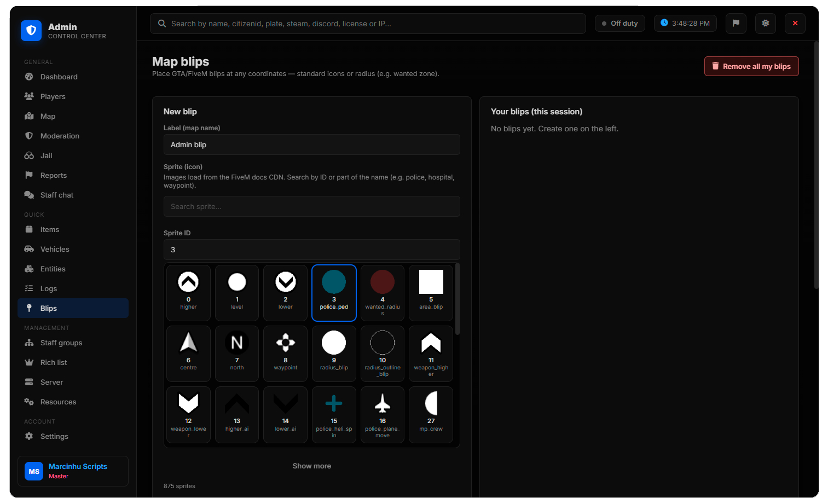
Task: Click the clock showing 3:48:28 PM
Action: [x=685, y=24]
